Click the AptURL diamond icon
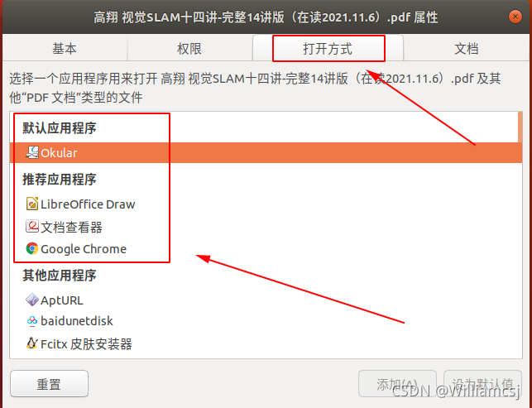The height and width of the screenshot is (408, 532). click(32, 300)
